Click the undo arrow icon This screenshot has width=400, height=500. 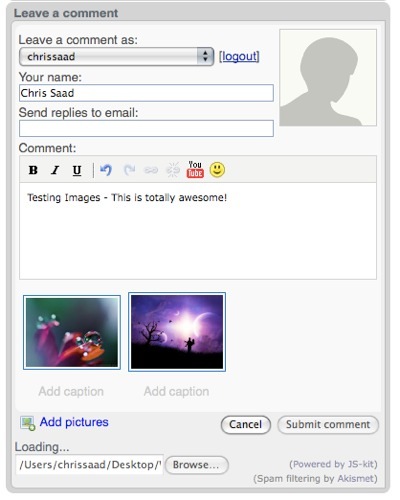tap(106, 170)
